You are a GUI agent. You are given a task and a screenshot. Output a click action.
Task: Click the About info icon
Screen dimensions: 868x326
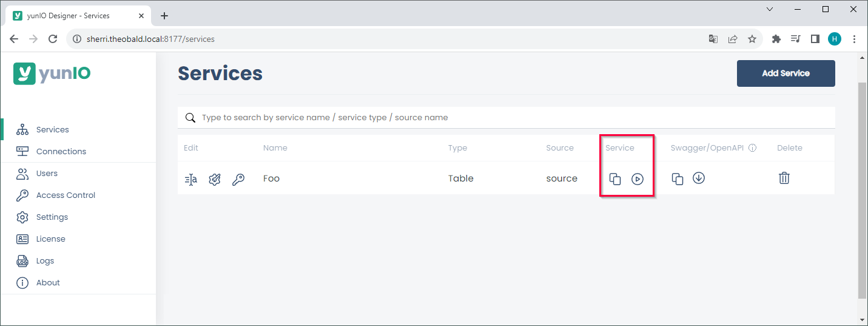coord(22,282)
